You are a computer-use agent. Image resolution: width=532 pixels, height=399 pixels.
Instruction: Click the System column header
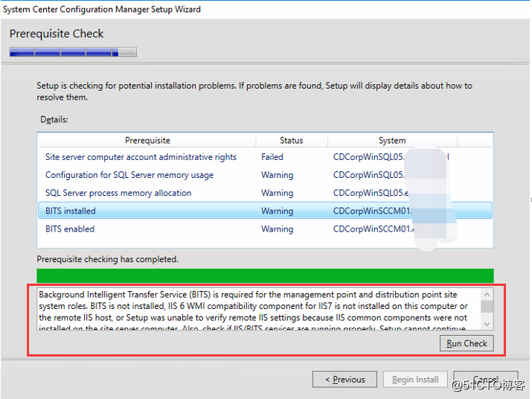pyautogui.click(x=392, y=140)
